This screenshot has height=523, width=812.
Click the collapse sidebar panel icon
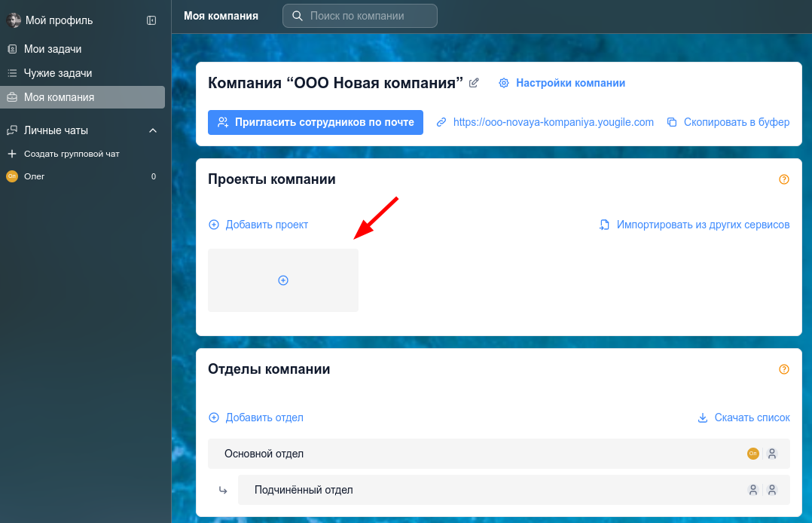[x=151, y=20]
